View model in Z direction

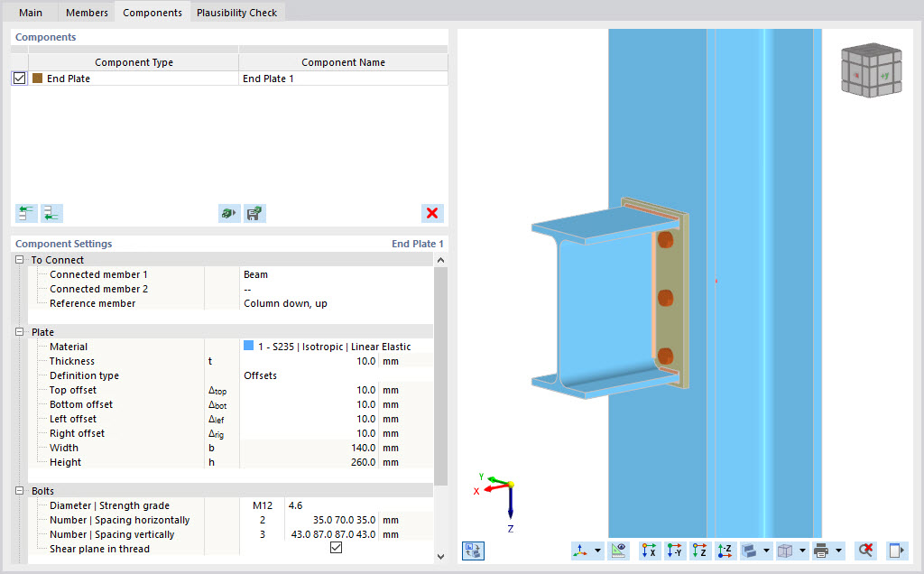pos(699,551)
